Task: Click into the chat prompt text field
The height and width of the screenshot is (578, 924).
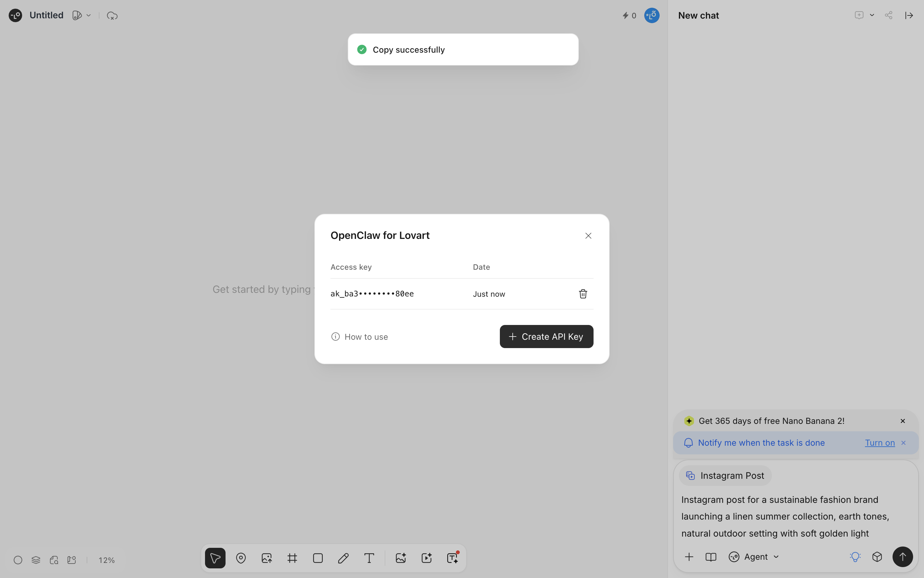Action: [x=795, y=516]
